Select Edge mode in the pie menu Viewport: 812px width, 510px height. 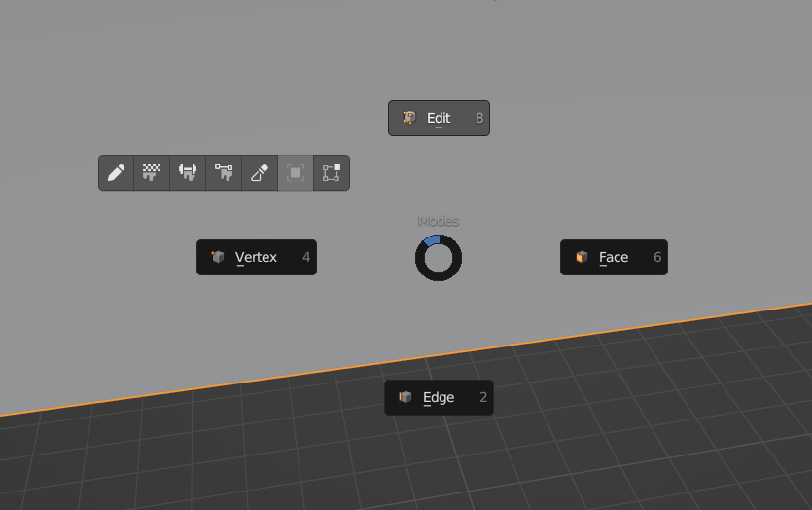coord(439,397)
